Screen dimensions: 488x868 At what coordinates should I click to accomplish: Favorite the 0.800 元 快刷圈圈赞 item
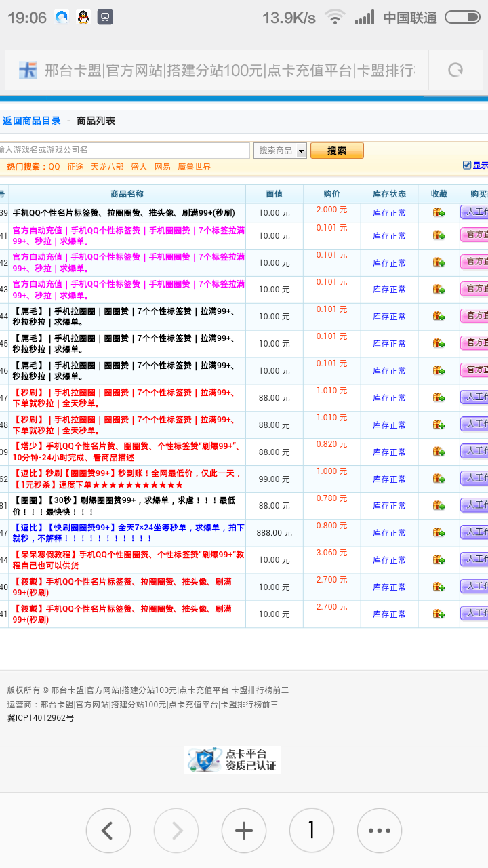pyautogui.click(x=439, y=533)
